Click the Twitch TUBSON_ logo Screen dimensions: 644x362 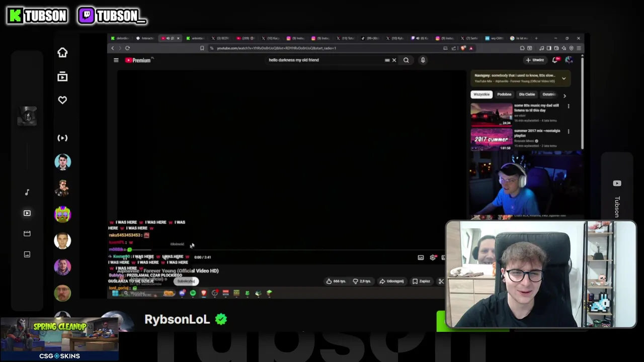[112, 16]
